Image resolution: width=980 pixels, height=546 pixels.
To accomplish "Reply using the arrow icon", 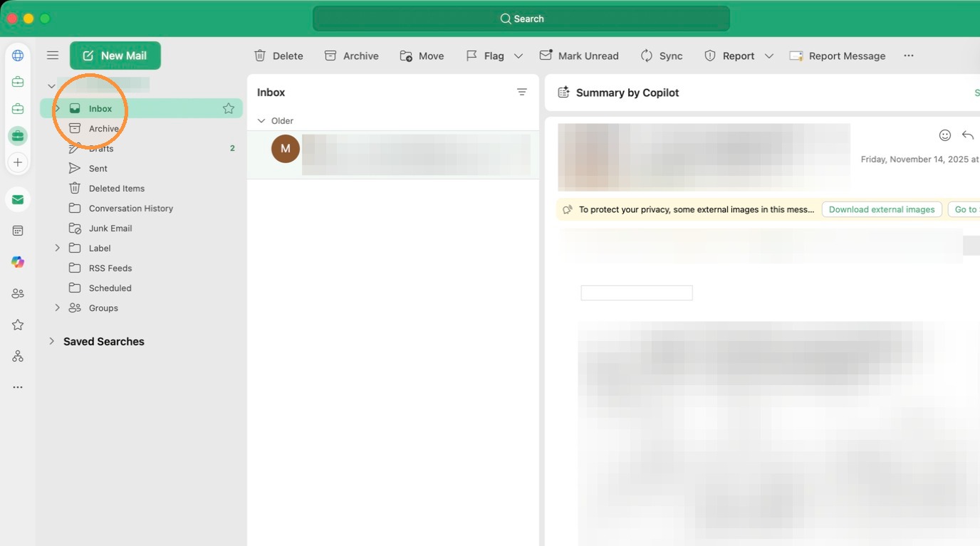I will (x=968, y=135).
